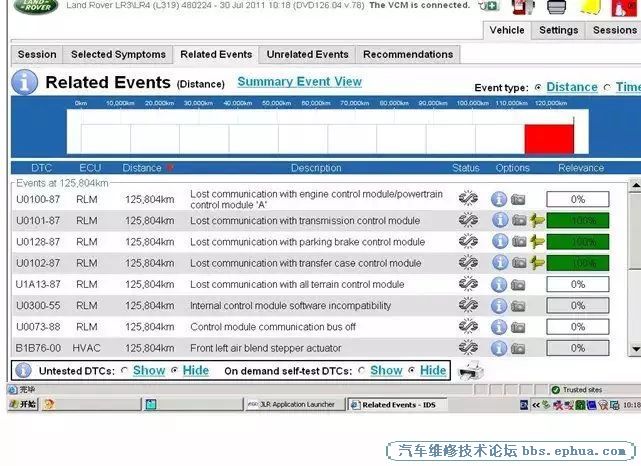
Task: Open info for U0101-87 event
Action: point(500,220)
